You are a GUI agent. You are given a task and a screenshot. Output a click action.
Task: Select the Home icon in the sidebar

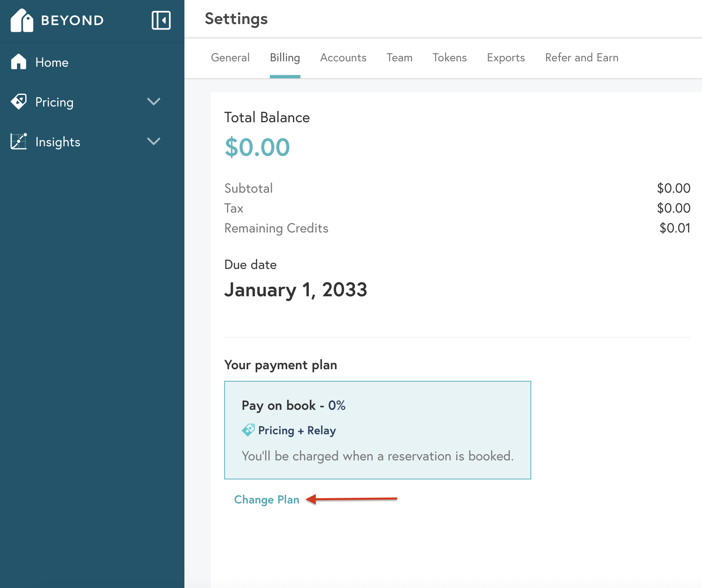point(18,62)
